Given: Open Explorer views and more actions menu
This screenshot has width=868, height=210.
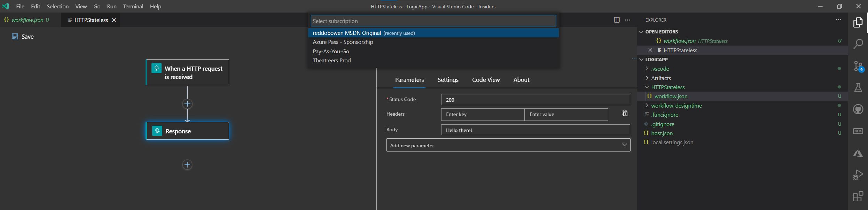Looking at the screenshot, I should click(x=838, y=20).
